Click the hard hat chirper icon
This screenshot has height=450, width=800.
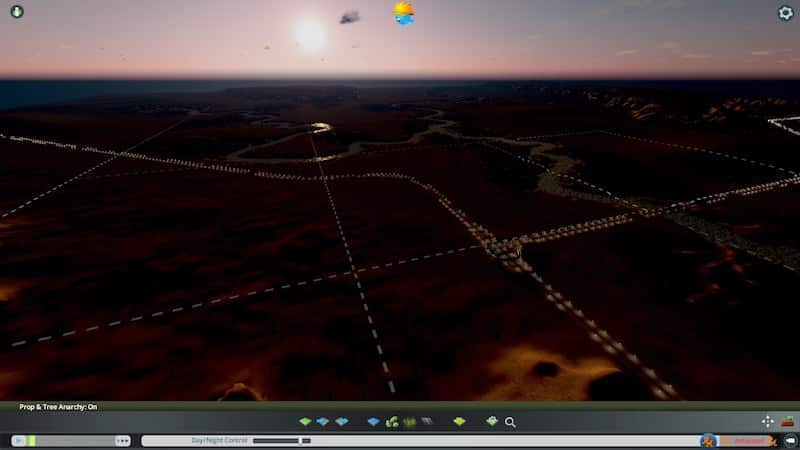(404, 13)
